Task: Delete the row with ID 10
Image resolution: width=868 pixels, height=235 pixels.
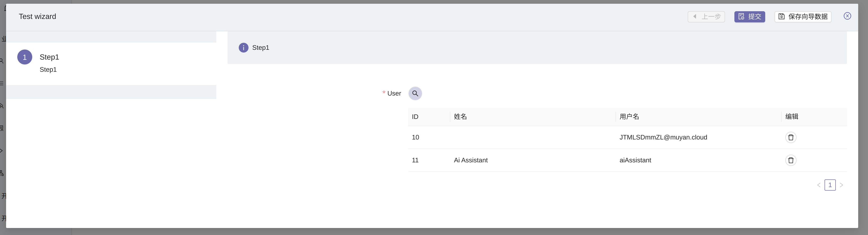Action: coord(790,137)
